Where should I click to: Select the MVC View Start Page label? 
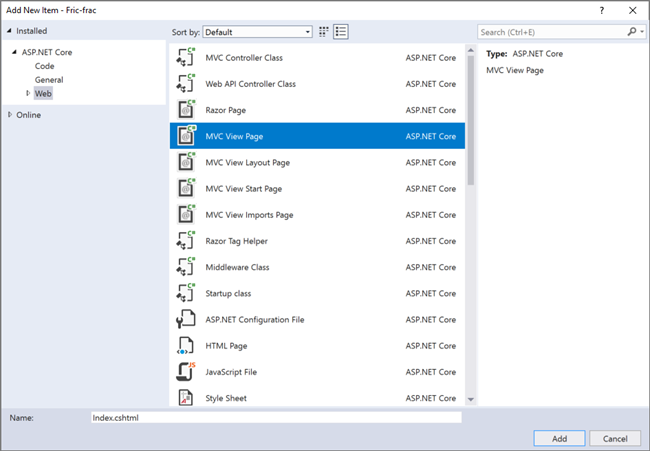point(244,189)
